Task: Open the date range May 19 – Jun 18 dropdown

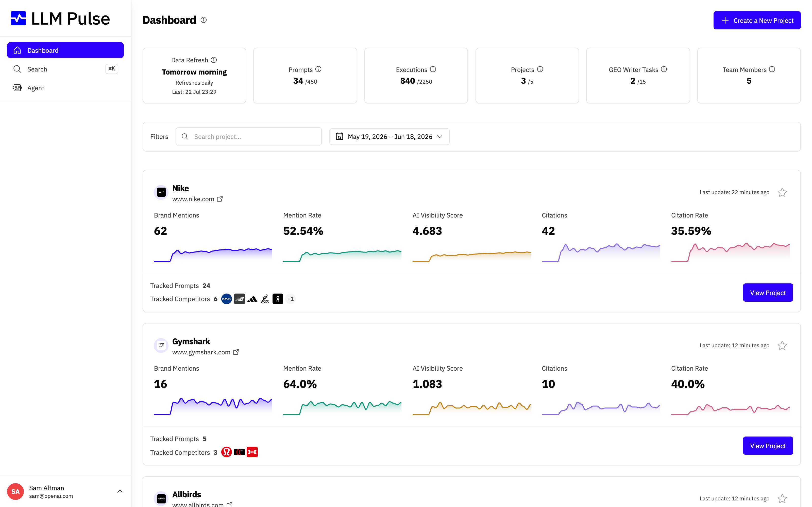Action: coord(389,136)
